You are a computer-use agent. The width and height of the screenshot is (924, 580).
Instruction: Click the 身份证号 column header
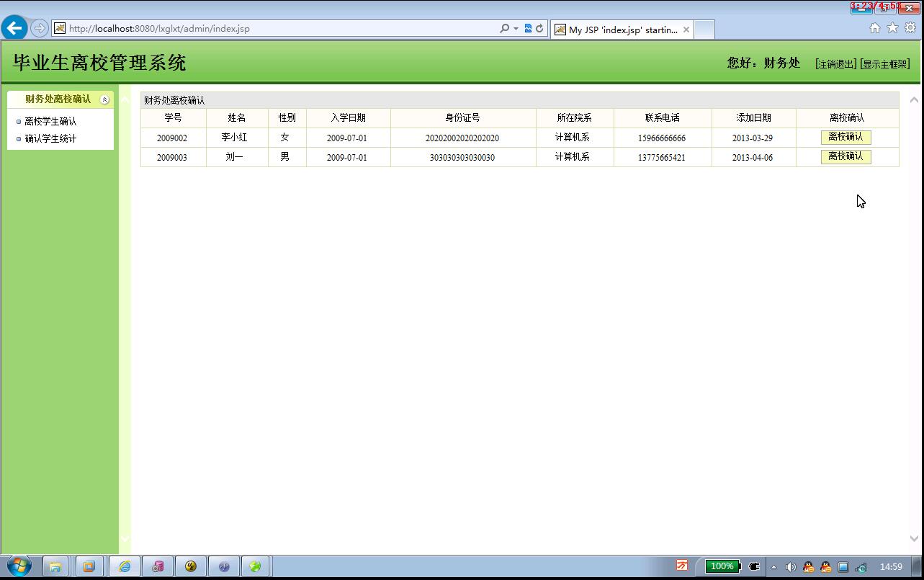tap(462, 117)
